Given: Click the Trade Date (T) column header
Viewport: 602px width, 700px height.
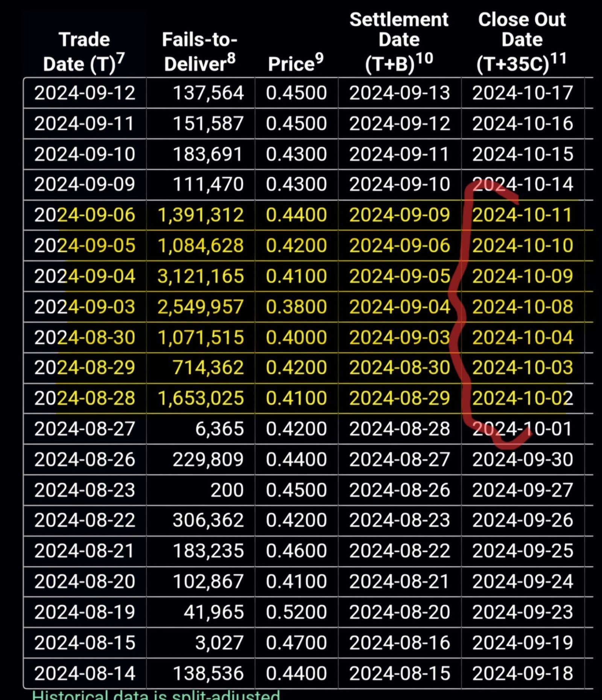Looking at the screenshot, I should tap(84, 52).
